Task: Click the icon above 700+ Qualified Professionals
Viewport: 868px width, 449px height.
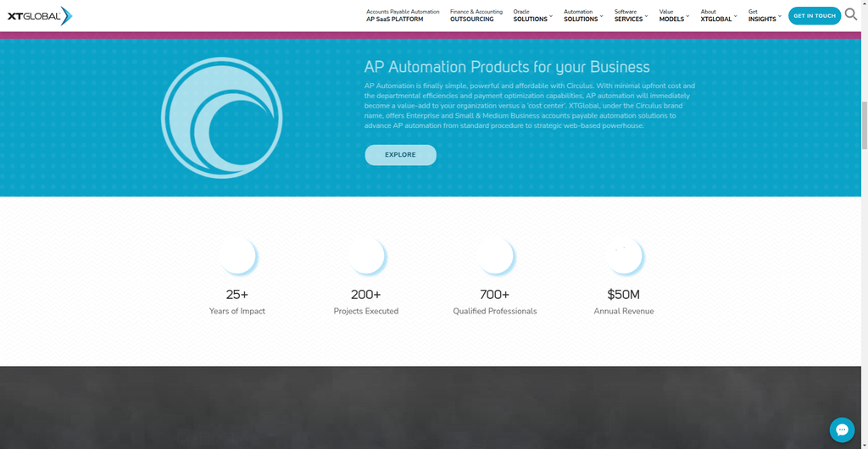Action: click(x=495, y=256)
